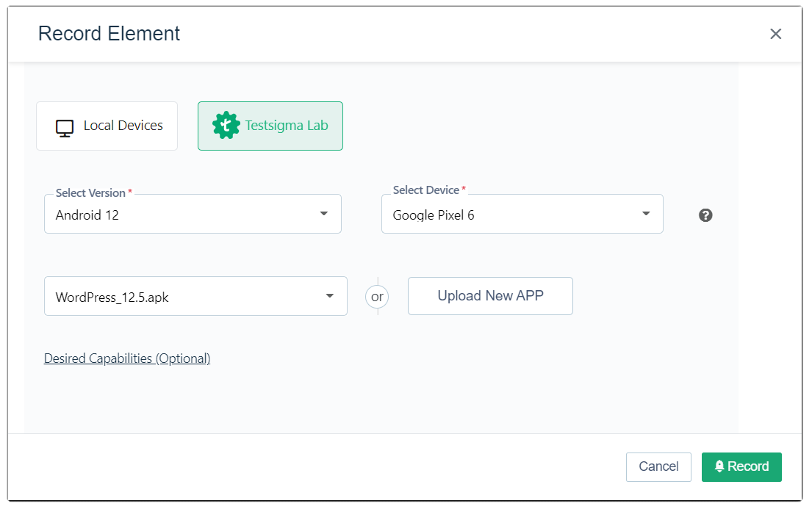Open the Desired Capabilities (Optional) link
This screenshot has height=512, width=812.
click(x=127, y=358)
